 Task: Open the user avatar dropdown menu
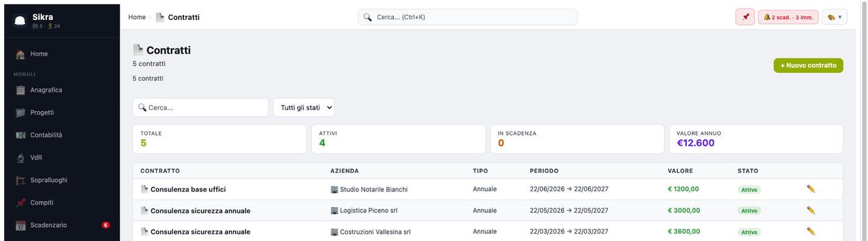coord(835,17)
